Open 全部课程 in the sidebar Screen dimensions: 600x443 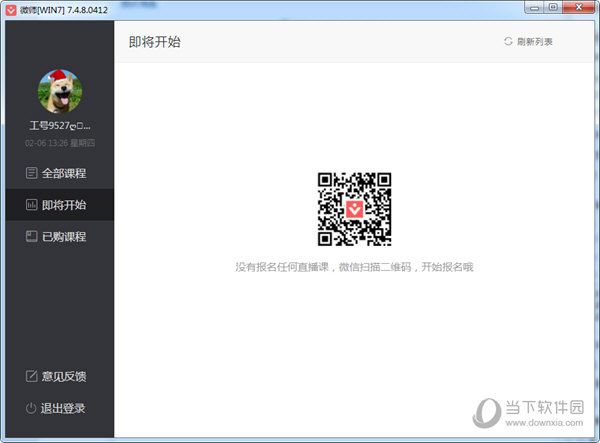[60, 173]
